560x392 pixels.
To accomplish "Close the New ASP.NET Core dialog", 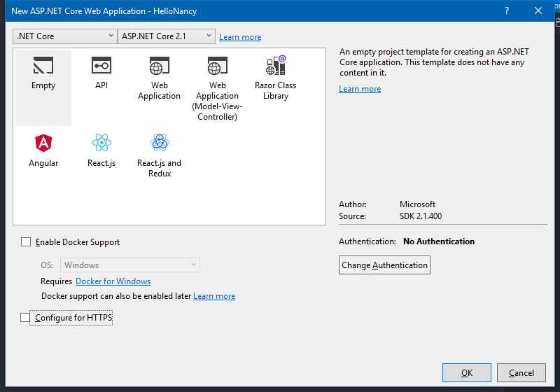I will point(538,10).
